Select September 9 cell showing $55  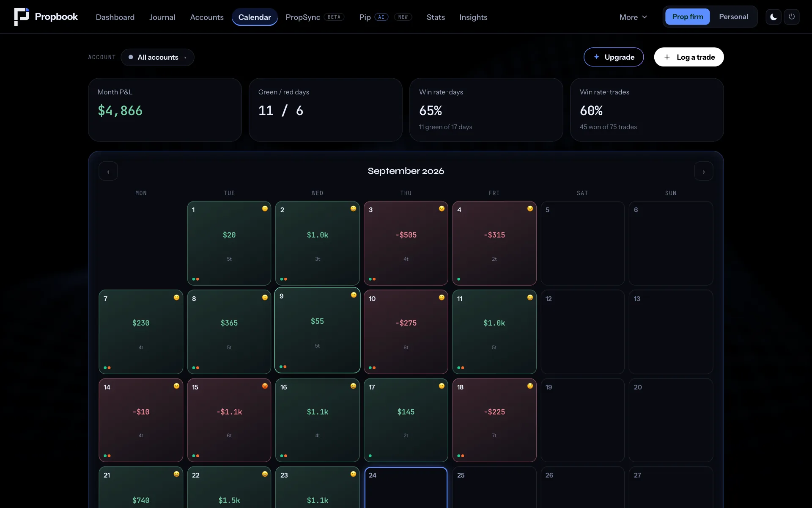[x=318, y=330]
